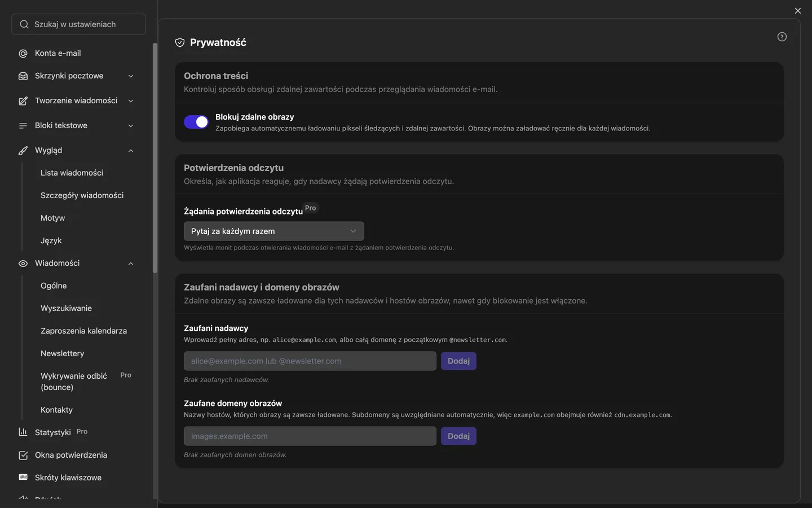
Task: Click the Szukaj w ustawieniach search field
Action: 78,24
